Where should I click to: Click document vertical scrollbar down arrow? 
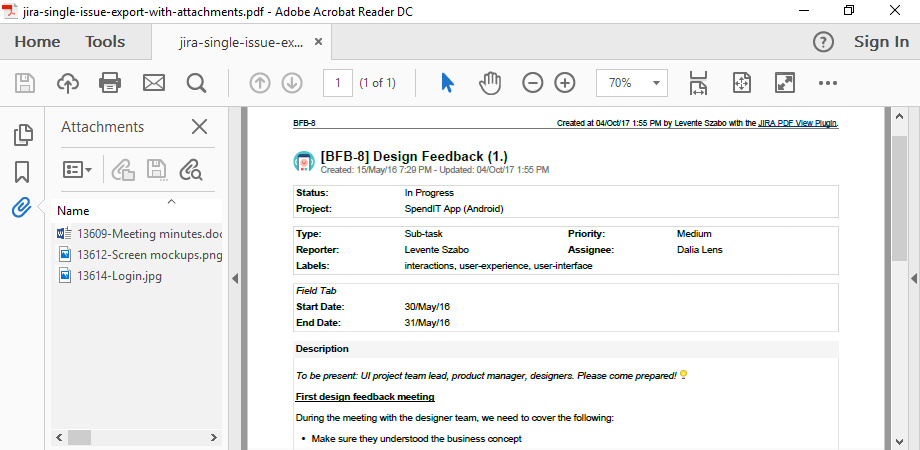click(899, 441)
